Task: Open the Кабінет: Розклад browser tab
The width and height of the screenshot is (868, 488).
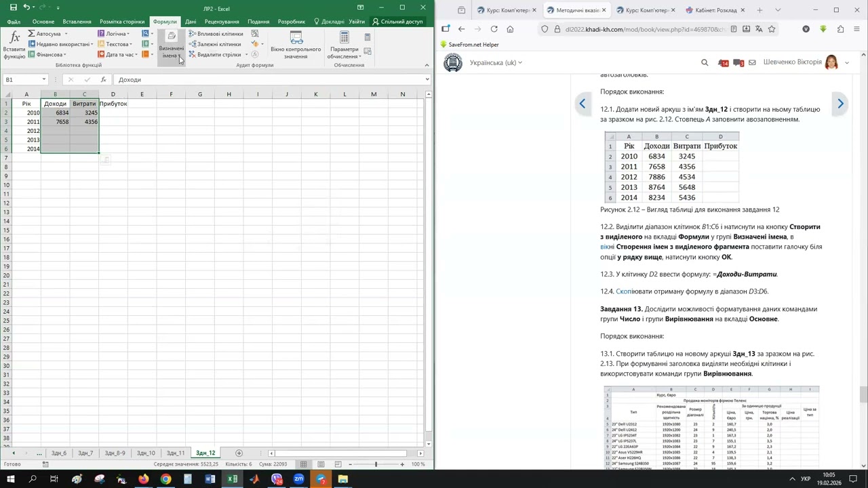Action: [x=715, y=10]
